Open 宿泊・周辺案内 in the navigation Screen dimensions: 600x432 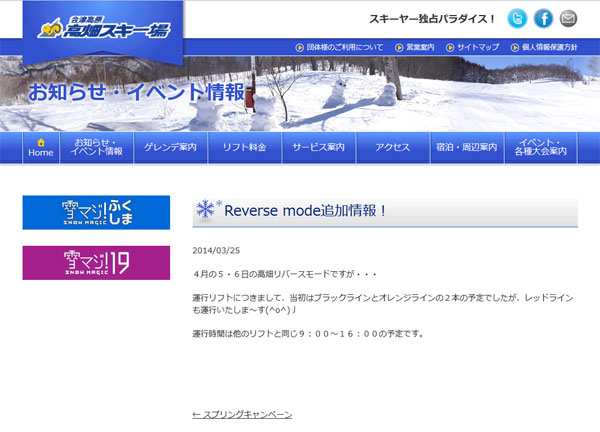click(466, 147)
